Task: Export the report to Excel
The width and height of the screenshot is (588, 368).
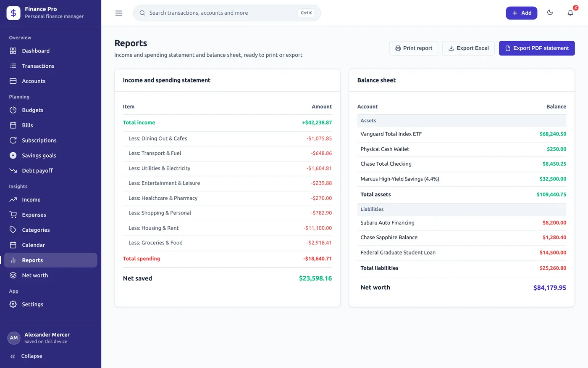Action: tap(468, 48)
